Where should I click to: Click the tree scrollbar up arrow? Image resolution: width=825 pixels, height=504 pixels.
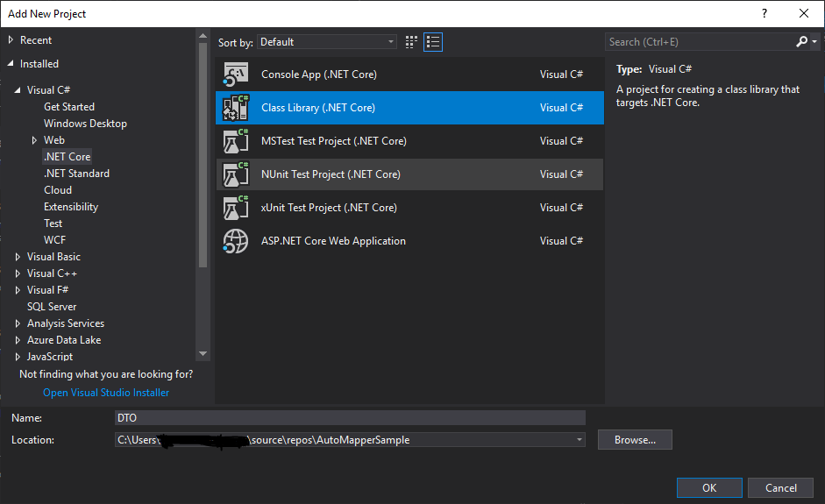(203, 36)
